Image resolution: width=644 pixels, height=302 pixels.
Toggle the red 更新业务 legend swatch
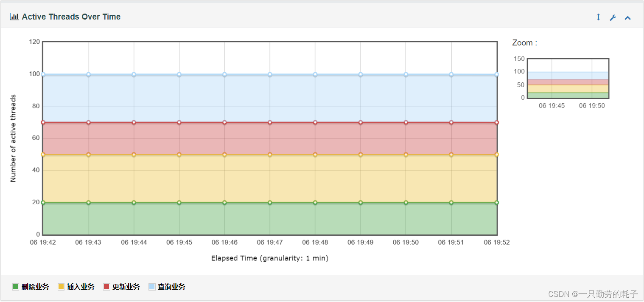pyautogui.click(x=106, y=287)
